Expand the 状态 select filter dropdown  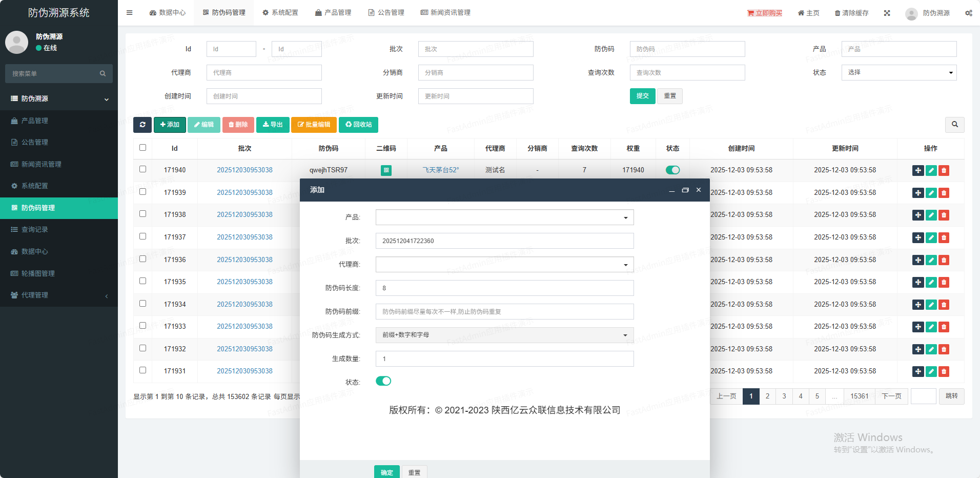[899, 73]
